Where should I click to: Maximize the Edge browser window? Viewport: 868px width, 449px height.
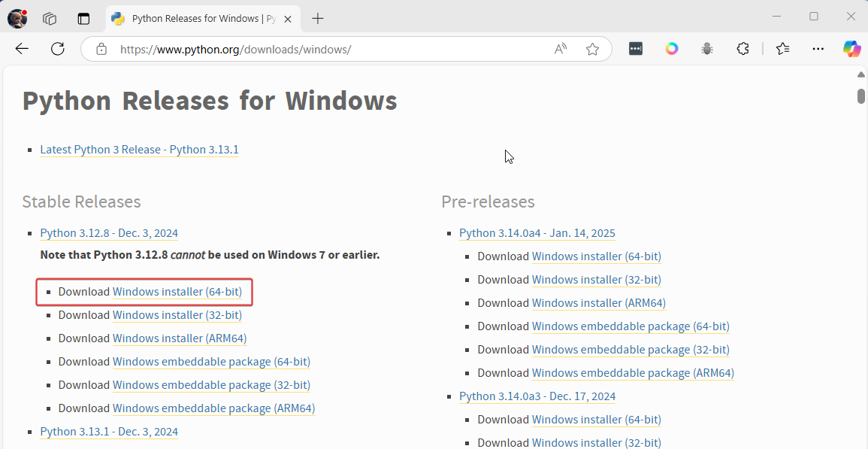tap(814, 16)
